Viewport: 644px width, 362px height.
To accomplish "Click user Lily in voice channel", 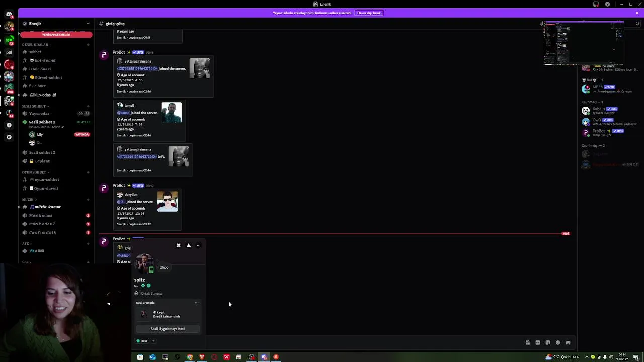I will tap(40, 135).
